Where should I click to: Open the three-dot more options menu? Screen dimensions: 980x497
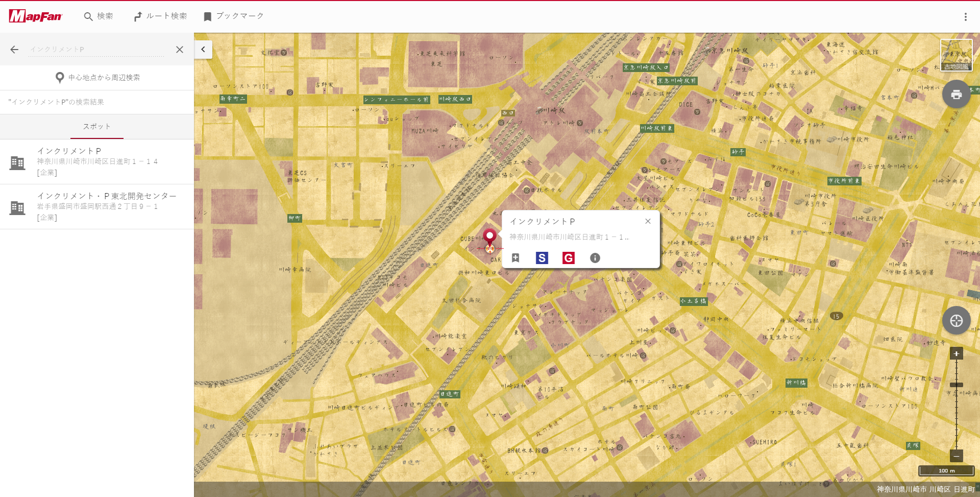pos(965,17)
